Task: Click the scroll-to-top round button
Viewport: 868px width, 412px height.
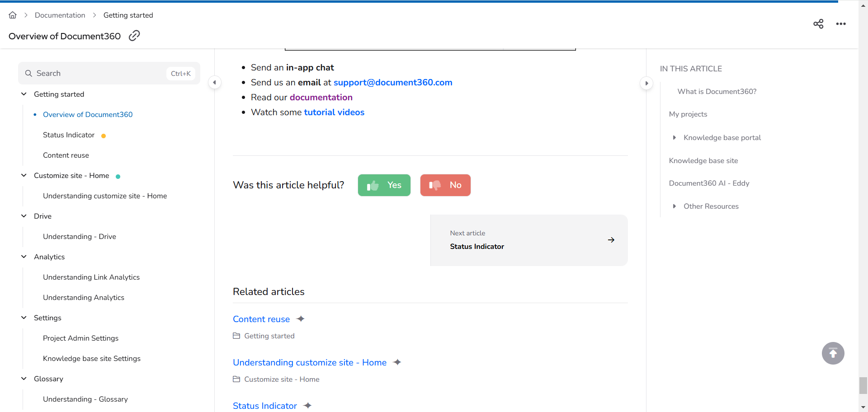Action: [x=833, y=353]
